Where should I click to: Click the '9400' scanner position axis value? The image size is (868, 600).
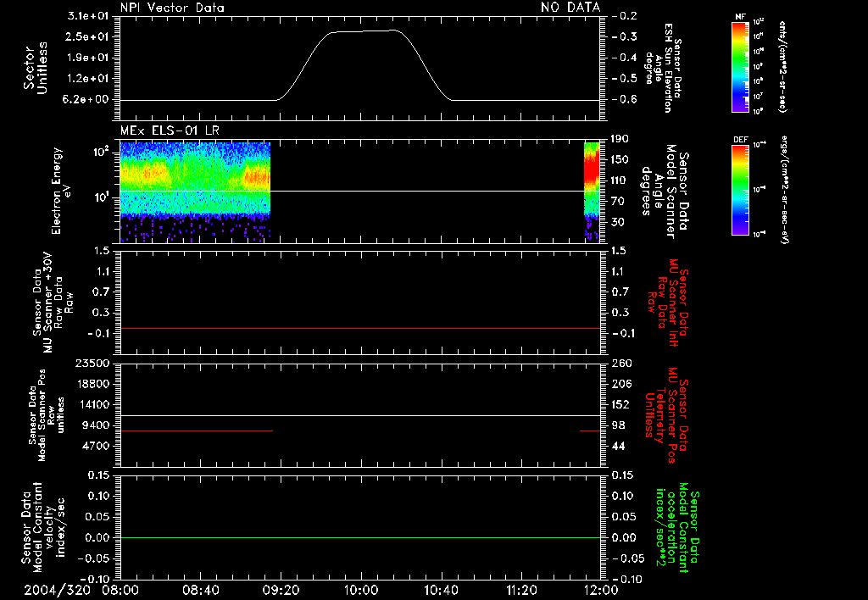(x=96, y=425)
